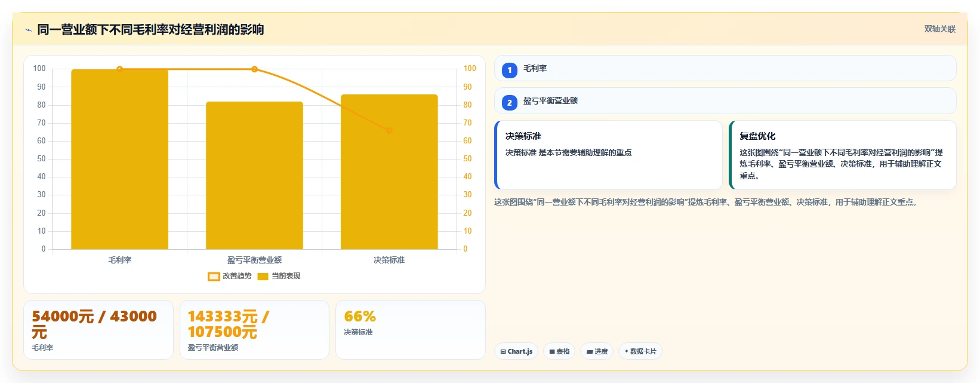The height and width of the screenshot is (383, 980).
Task: Click the 毛利率 x-axis label
Action: (120, 260)
